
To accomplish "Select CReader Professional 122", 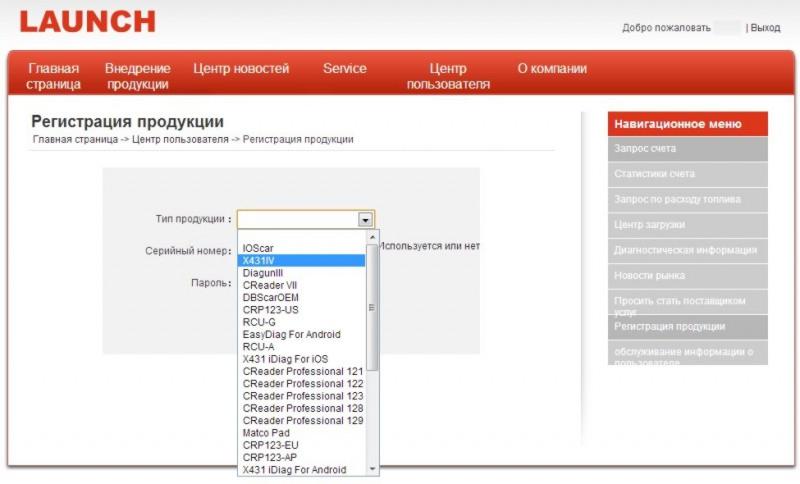I will tap(302, 384).
